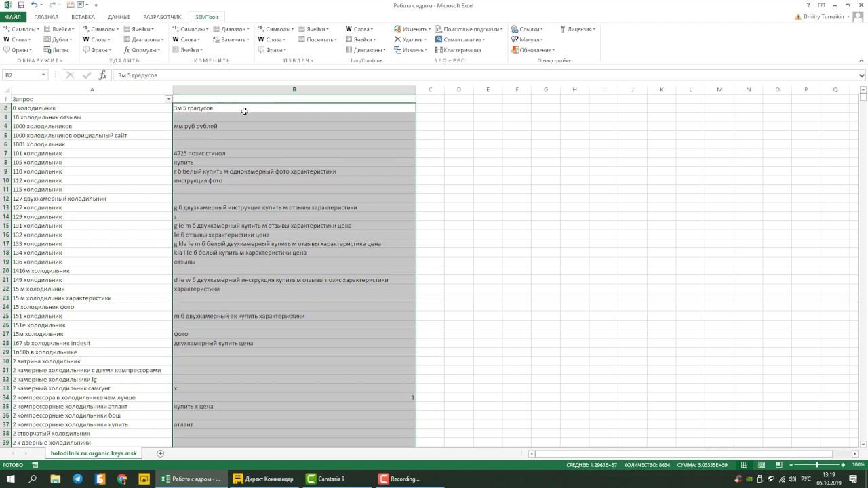Click the Undo arrow icon
The width and height of the screenshot is (868, 488).
coord(34,5)
